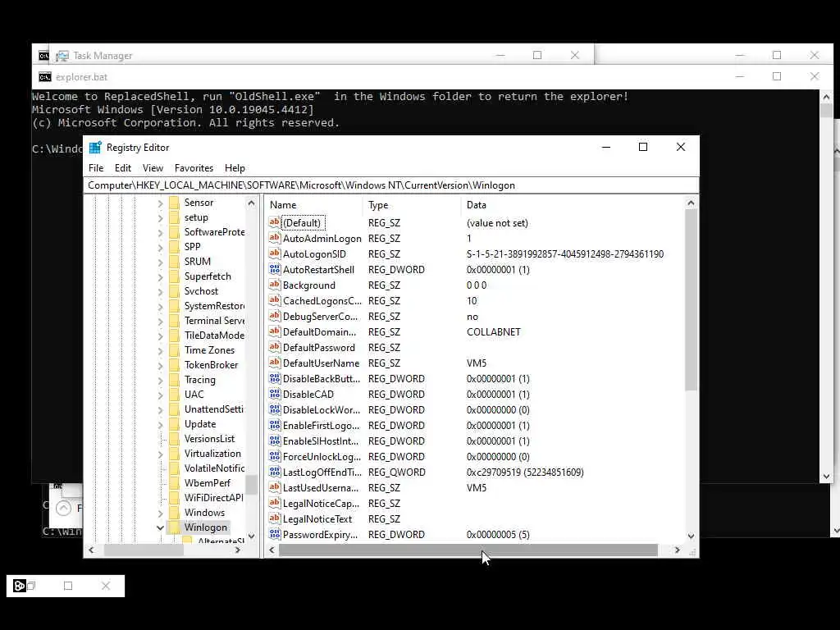Sort values by Data column header
Image resolution: width=840 pixels, height=630 pixels.
coord(572,204)
